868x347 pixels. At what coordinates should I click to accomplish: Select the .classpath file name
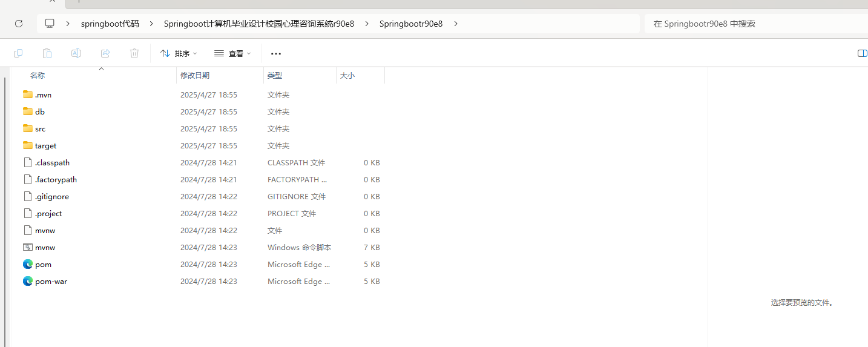coord(53,163)
